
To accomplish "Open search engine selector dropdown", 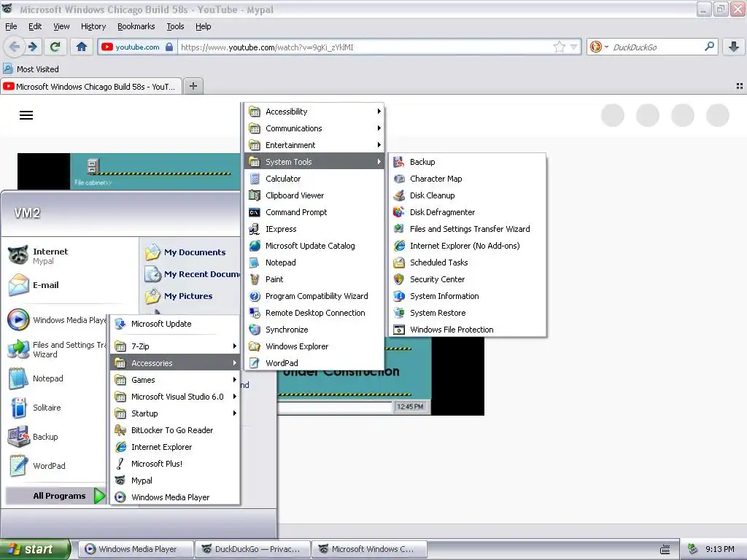I will (x=599, y=47).
